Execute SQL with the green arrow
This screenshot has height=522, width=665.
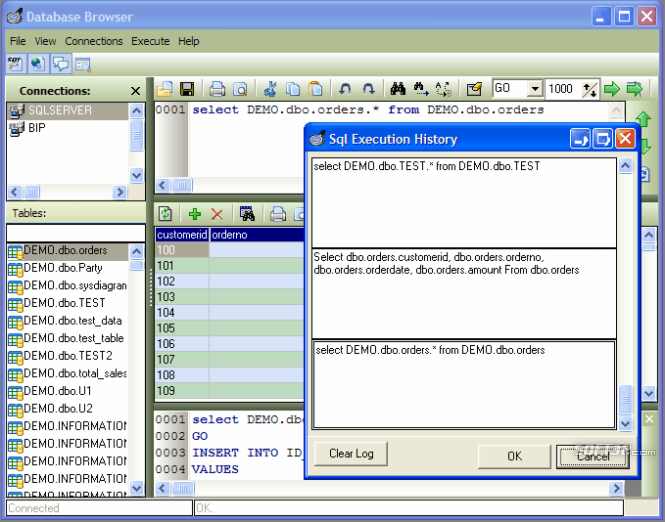(612, 89)
